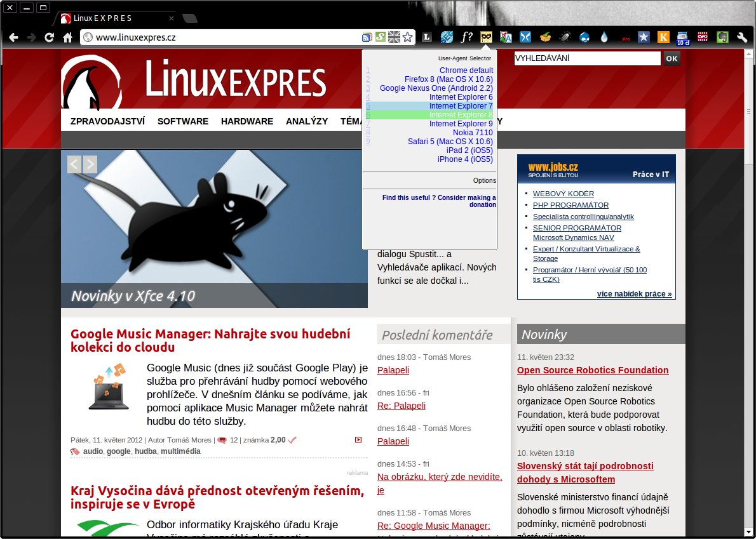Screen dimensions: 756x539
Task: Click the blue butterfly-shaped extension icon
Action: [x=525, y=37]
